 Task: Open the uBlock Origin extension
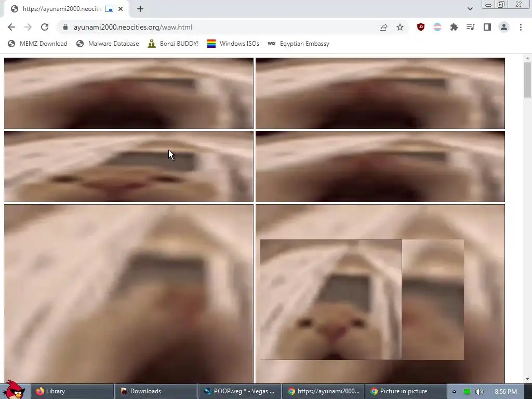pyautogui.click(x=421, y=27)
